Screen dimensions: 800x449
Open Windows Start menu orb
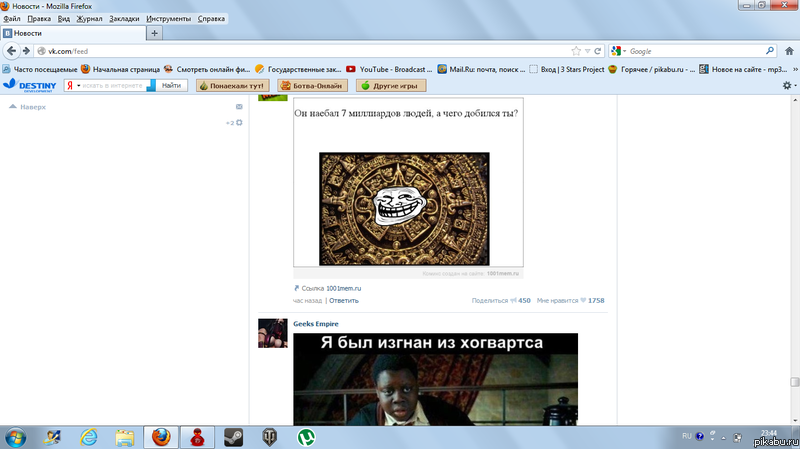[x=15, y=438]
